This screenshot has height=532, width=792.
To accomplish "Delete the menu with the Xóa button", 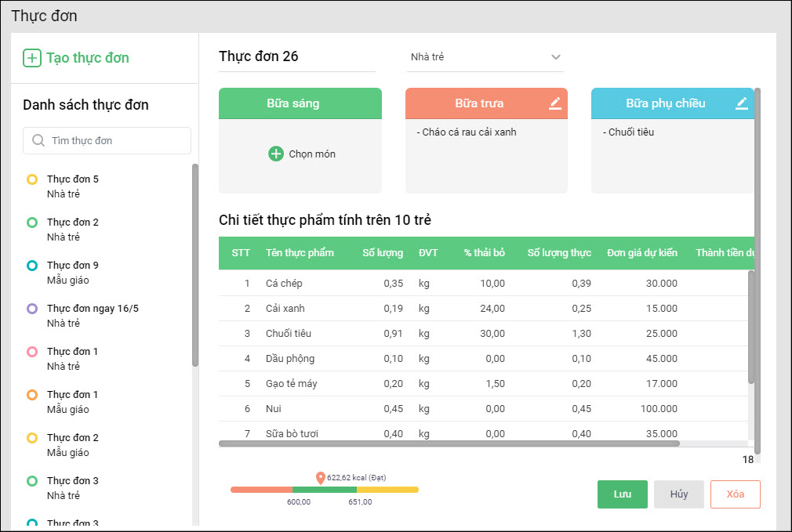I will click(736, 494).
